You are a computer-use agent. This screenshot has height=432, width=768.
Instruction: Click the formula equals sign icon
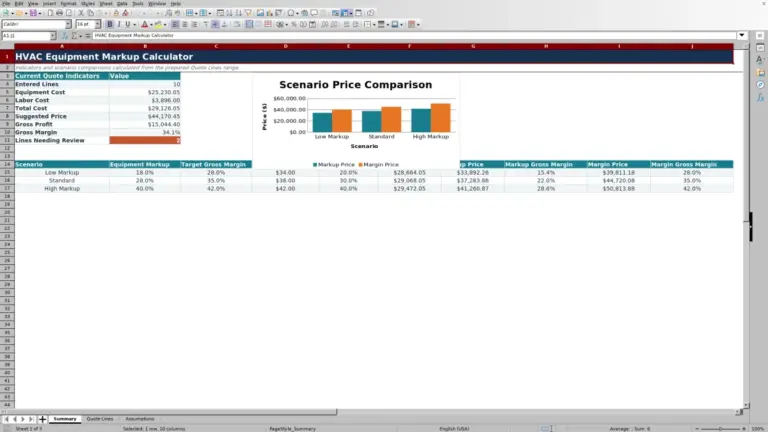pos(88,35)
